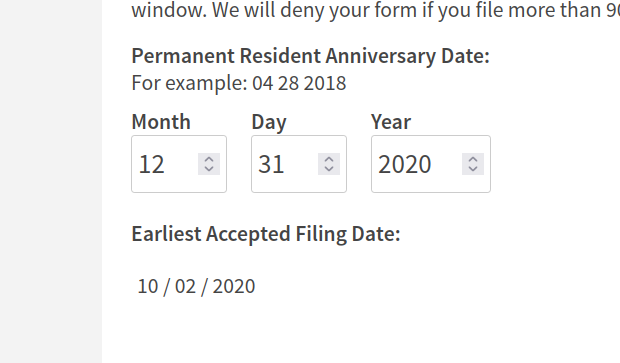Screen dimensions: 620x363
Task: Decrease the Day value with down arrow
Action: (x=329, y=169)
